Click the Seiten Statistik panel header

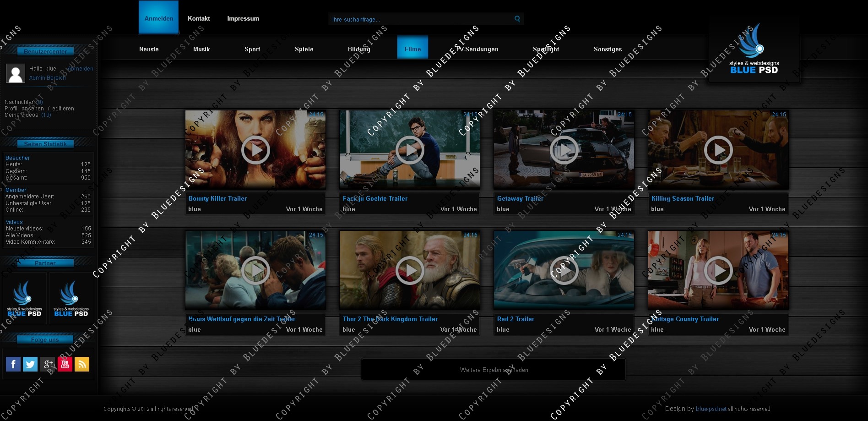(45, 144)
